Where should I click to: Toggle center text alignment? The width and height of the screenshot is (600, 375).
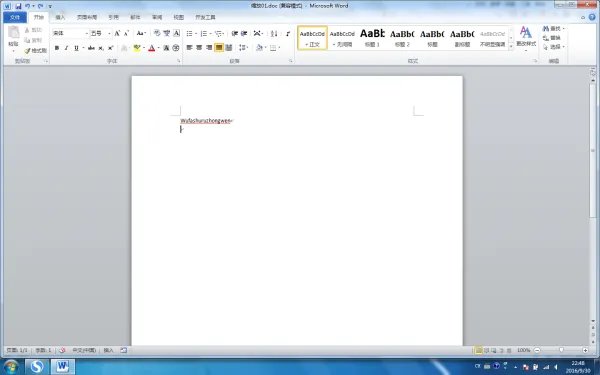(x=199, y=48)
